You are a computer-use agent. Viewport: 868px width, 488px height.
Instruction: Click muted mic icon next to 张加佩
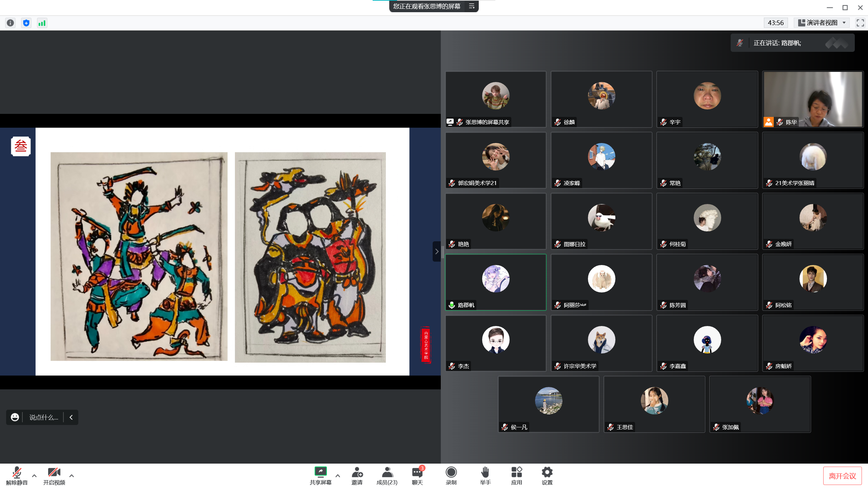coord(716,427)
